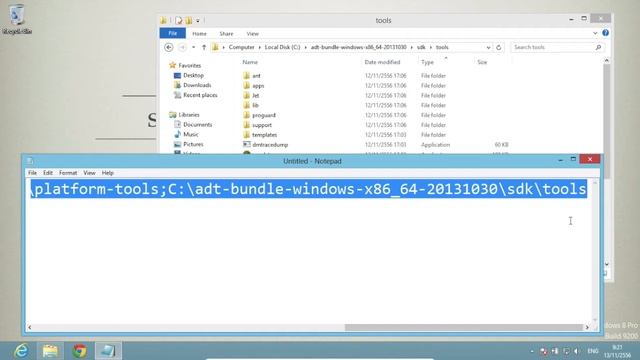This screenshot has width=640, height=360.
Task: Open the Home ribbon tab
Action: coord(199,33)
